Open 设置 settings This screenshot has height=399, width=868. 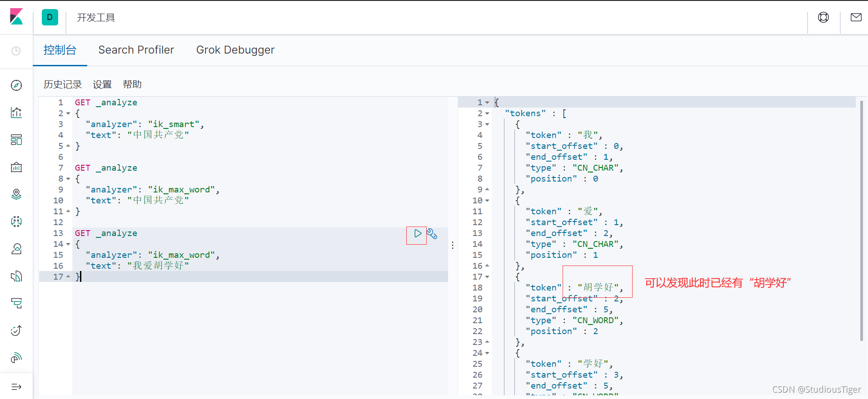point(102,84)
